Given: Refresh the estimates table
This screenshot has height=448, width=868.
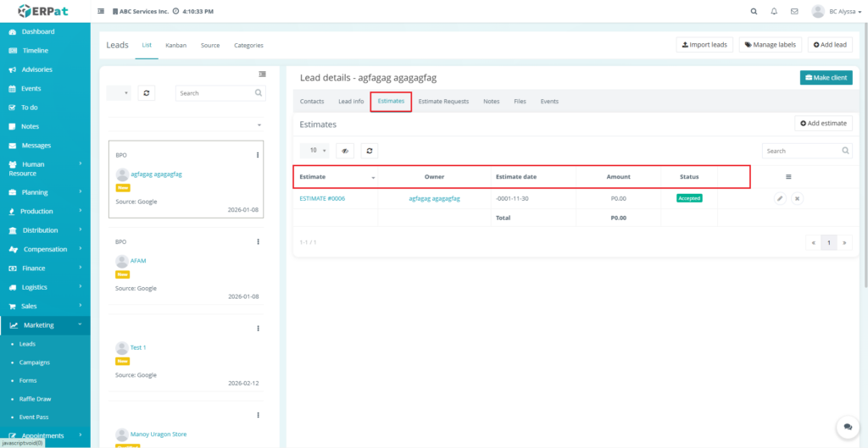Looking at the screenshot, I should 369,151.
